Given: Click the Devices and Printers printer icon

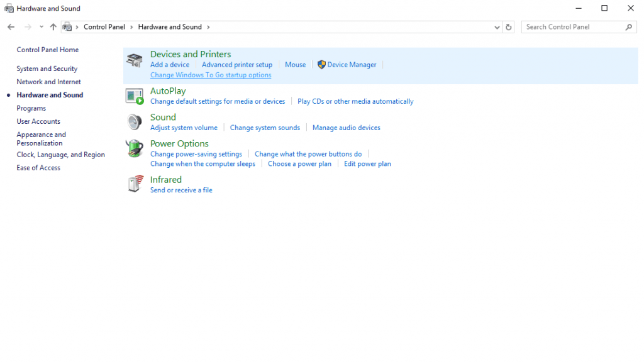Looking at the screenshot, I should click(135, 60).
